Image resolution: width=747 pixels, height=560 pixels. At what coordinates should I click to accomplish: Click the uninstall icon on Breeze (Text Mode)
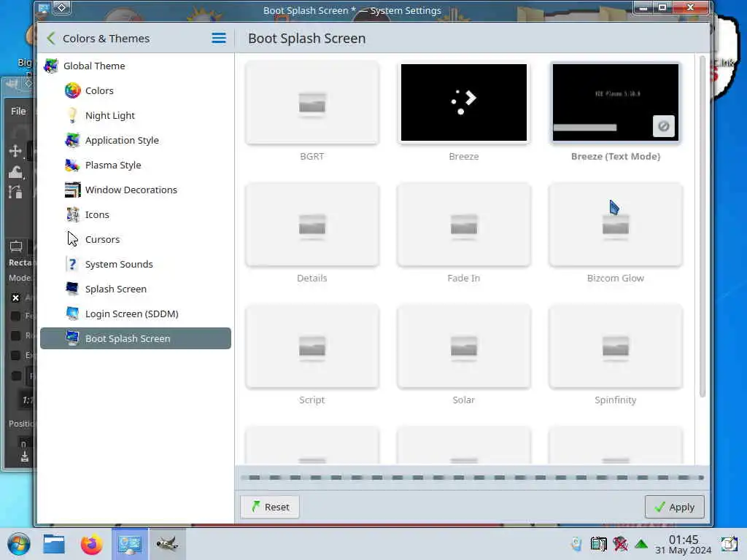[x=664, y=126]
